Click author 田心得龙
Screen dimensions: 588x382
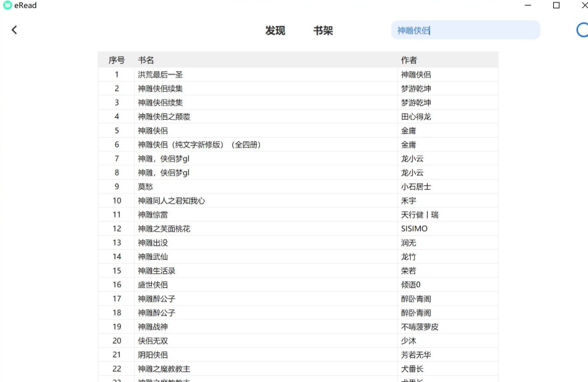click(416, 117)
